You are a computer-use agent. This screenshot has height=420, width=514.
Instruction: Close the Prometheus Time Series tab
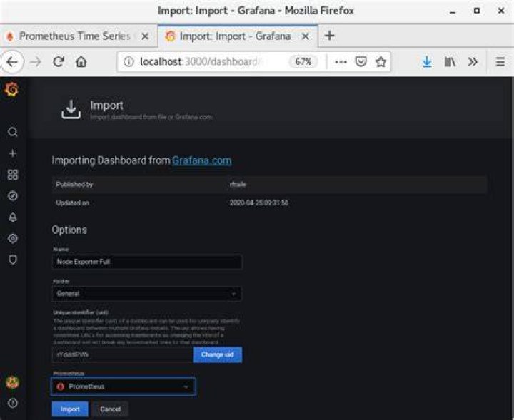coord(145,36)
